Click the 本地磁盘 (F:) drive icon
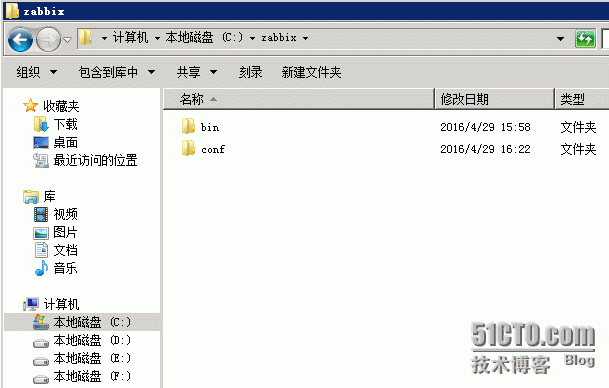Screen dimensions: 609x388 [41, 378]
